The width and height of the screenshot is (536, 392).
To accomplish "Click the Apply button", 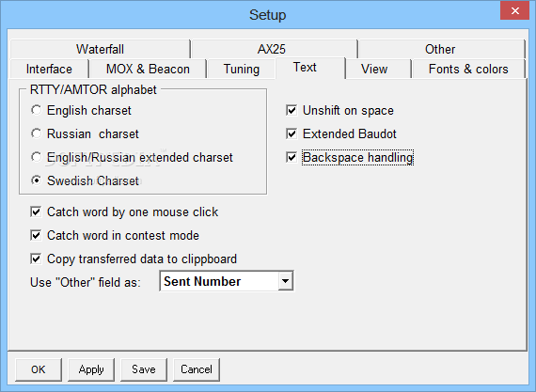I will [x=91, y=369].
